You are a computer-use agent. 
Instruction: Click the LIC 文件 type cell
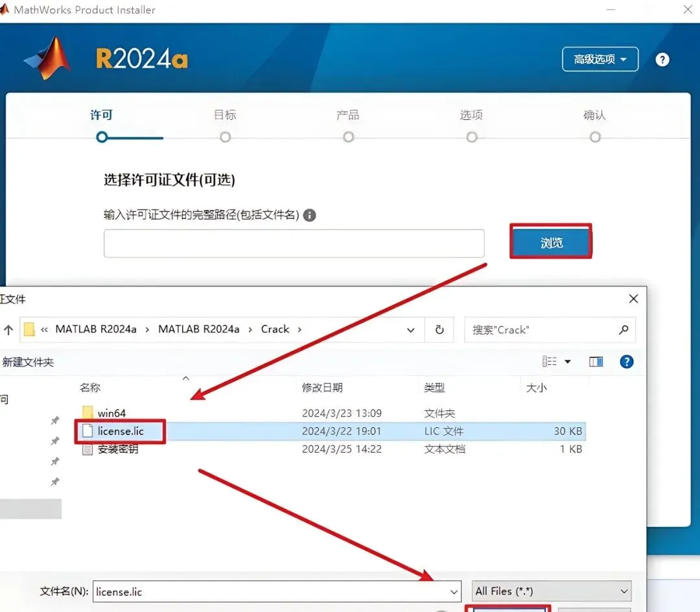444,431
